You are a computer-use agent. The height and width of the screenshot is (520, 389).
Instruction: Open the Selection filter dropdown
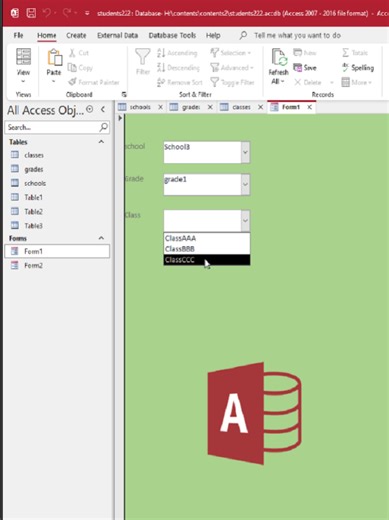tap(230, 53)
